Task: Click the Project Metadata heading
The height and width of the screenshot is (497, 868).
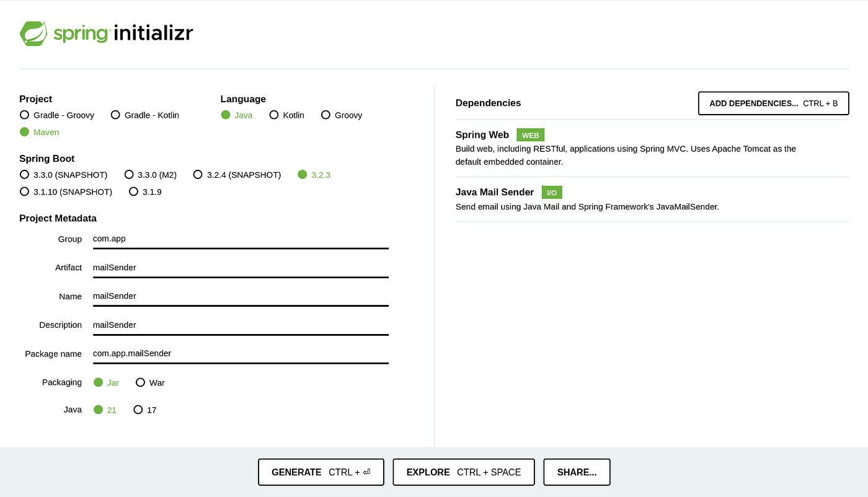Action: point(58,218)
